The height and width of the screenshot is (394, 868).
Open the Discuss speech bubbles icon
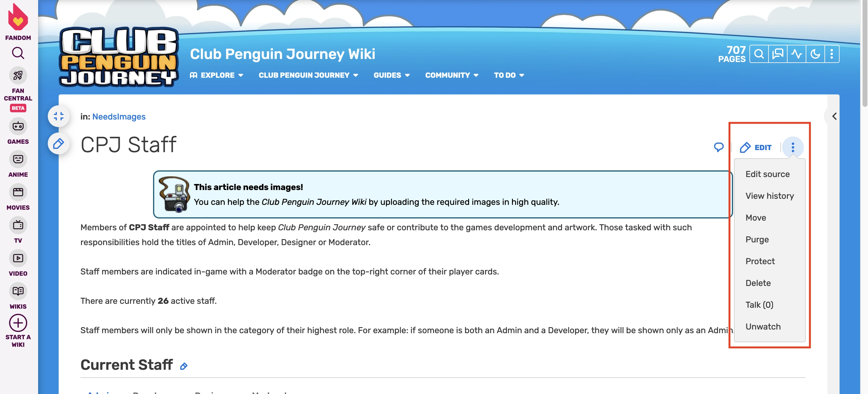778,54
